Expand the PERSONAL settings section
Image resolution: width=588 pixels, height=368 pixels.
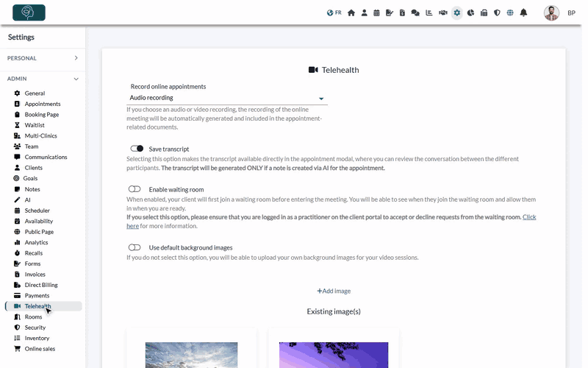[43, 58]
